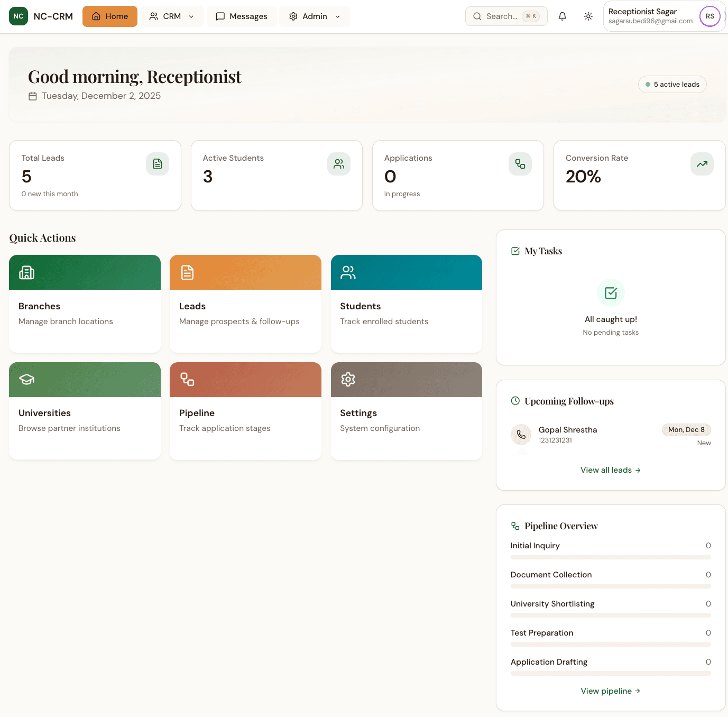Select the Pipeline tracking icon
728x717 pixels.
[186, 379]
